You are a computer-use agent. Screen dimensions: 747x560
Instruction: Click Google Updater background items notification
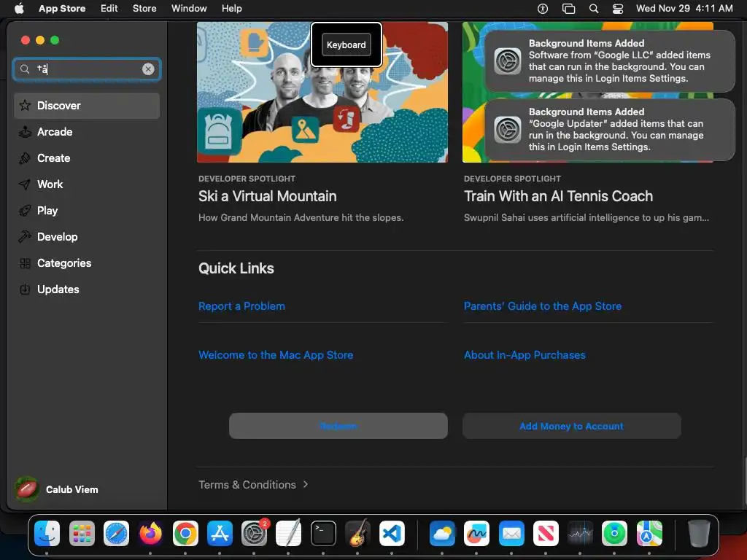610,130
